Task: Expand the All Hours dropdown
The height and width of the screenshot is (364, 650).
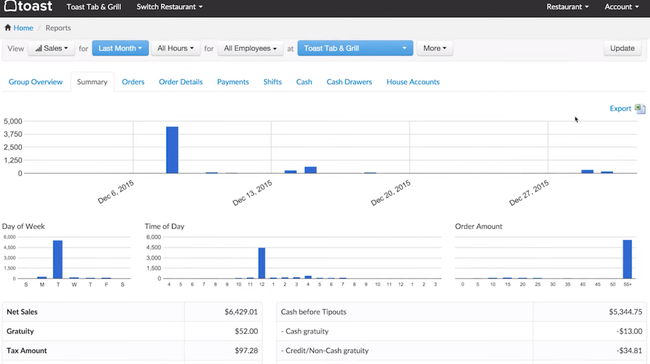Action: coord(175,49)
